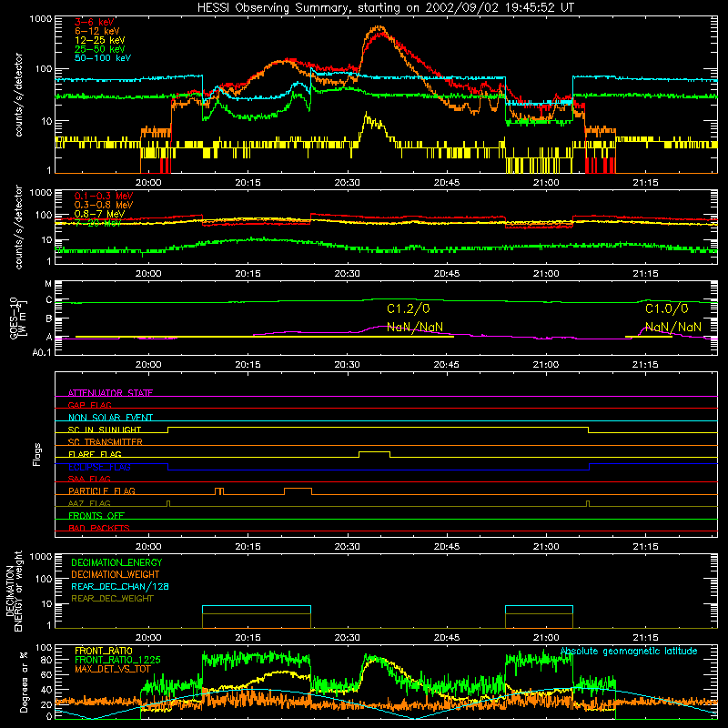Click the 20:30 tick label under top panel
This screenshot has height=728, width=728.
[x=348, y=183]
